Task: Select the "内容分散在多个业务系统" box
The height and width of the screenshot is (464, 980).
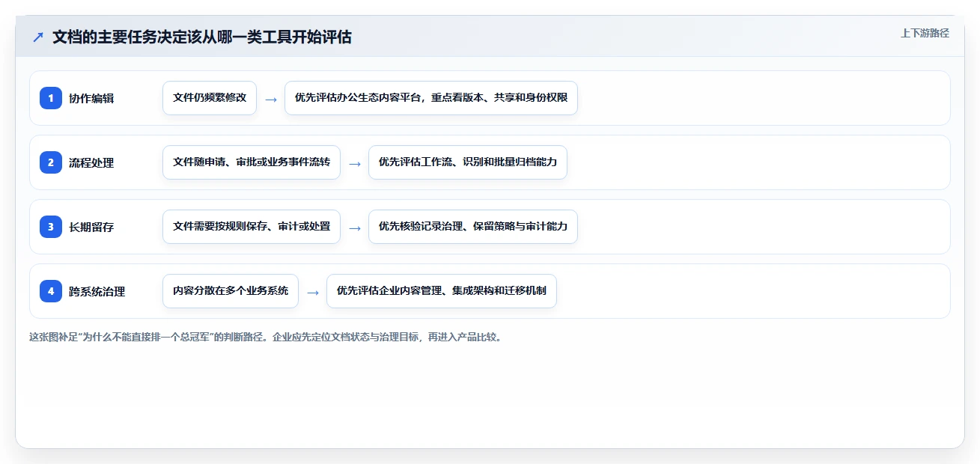Action: pos(231,291)
